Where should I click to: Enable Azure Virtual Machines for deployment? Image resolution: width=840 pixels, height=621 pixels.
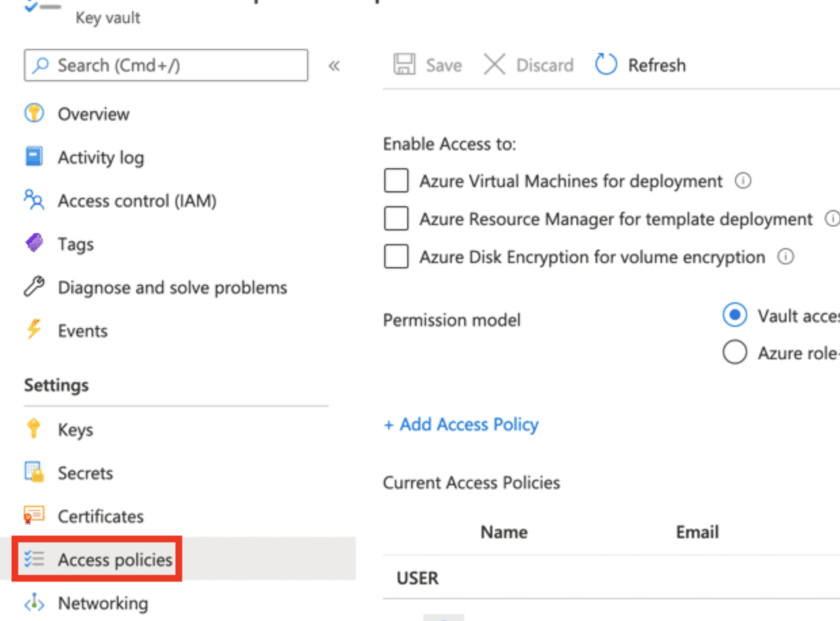[x=396, y=180]
